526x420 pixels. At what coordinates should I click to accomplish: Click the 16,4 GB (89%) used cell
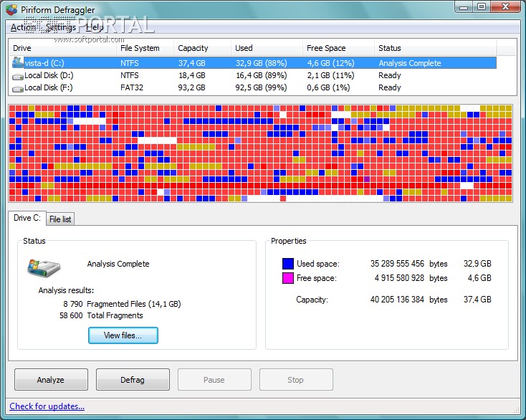pyautogui.click(x=262, y=75)
